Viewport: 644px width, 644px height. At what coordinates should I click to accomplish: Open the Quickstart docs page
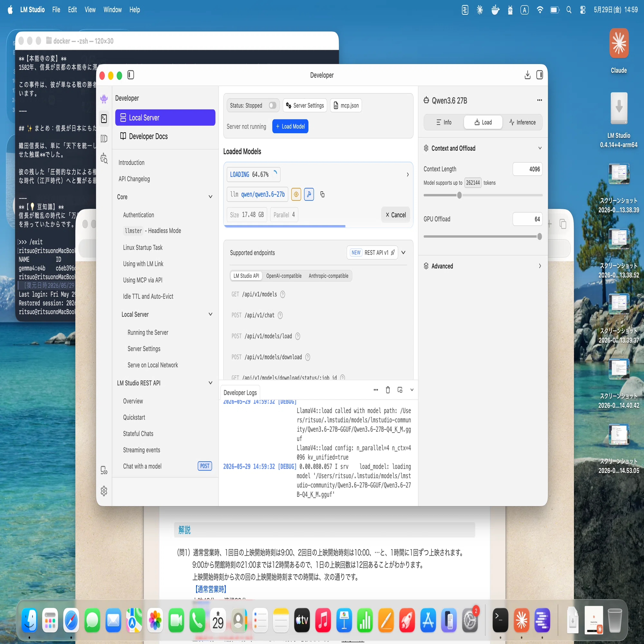(x=134, y=418)
